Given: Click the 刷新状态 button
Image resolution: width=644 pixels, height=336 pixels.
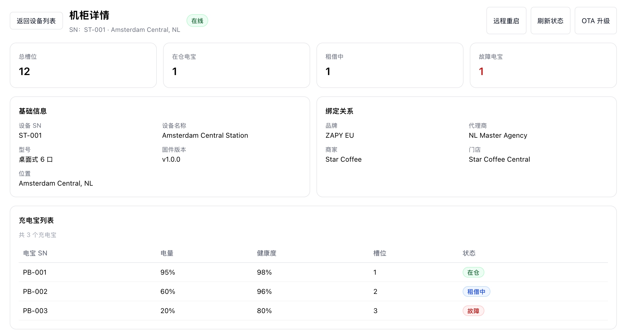Looking at the screenshot, I should point(550,21).
